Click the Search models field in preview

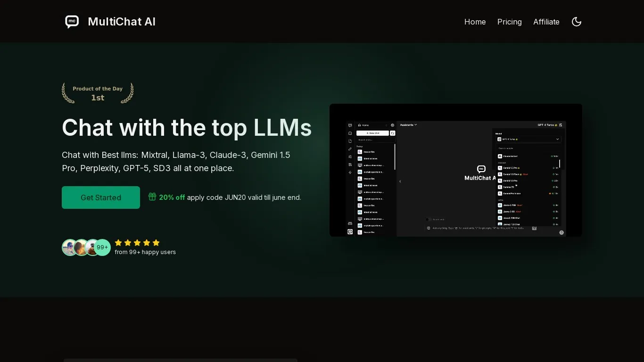click(x=527, y=148)
